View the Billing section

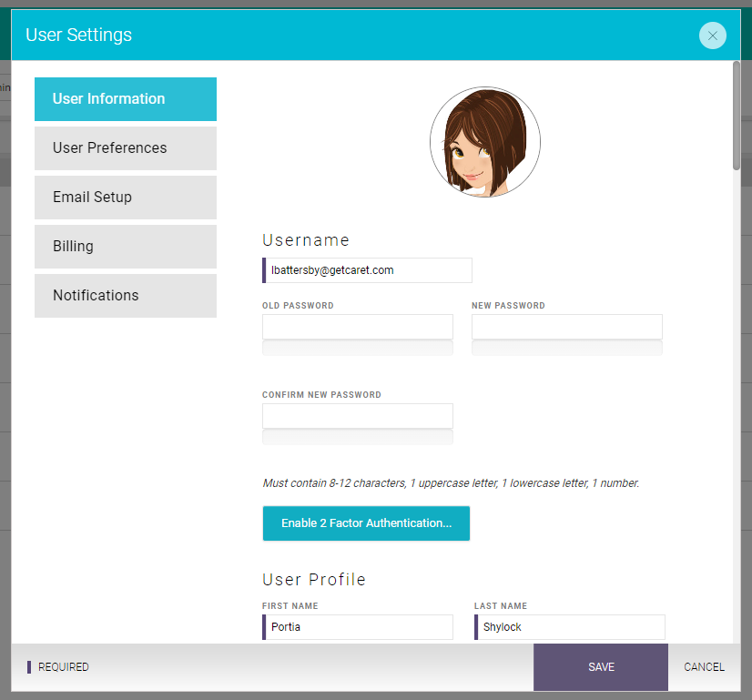(x=125, y=246)
